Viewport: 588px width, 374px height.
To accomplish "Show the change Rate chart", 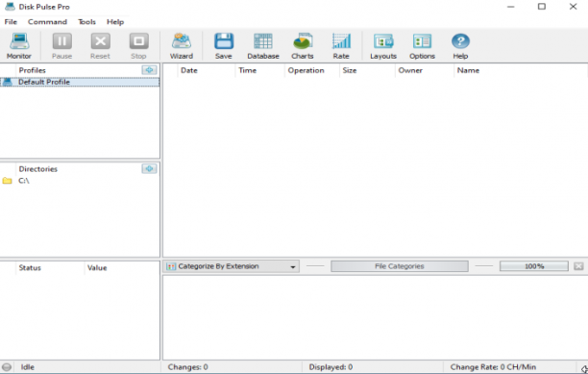I will (341, 46).
